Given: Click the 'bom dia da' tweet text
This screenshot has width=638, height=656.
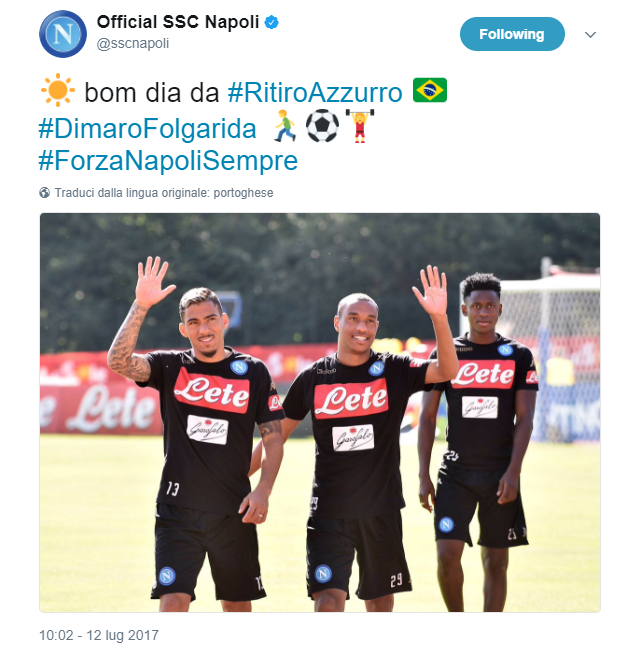Looking at the screenshot, I should (152, 92).
